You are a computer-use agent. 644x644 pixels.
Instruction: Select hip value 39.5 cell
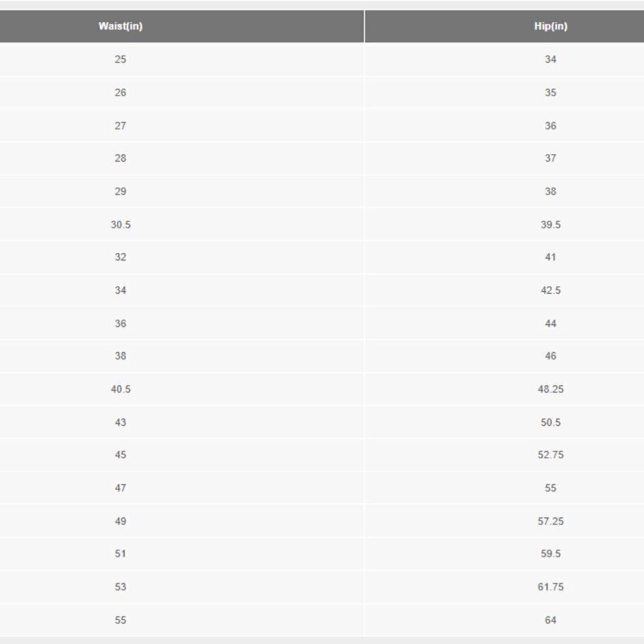pyautogui.click(x=550, y=225)
